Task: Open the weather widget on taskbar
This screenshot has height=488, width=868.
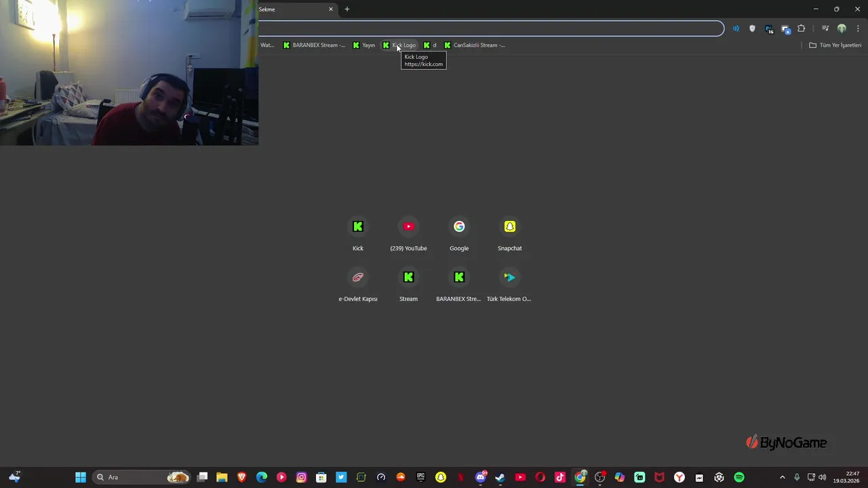Action: [14, 477]
